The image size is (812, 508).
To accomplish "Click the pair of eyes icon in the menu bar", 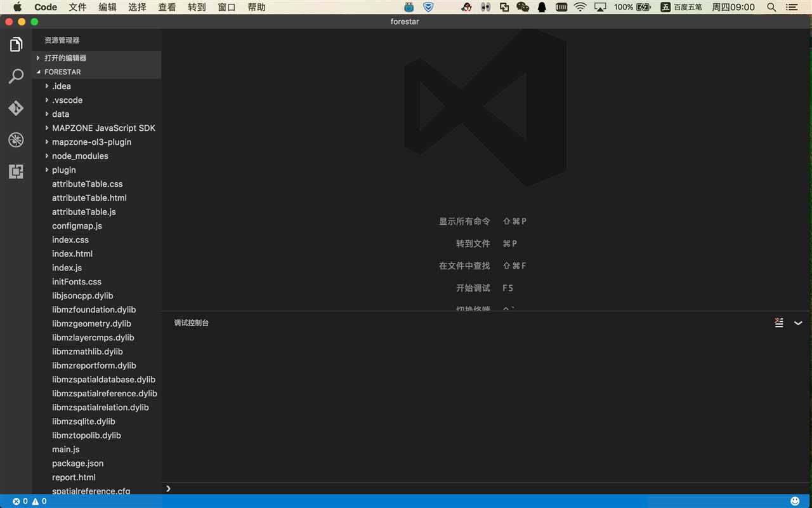I will click(x=485, y=7).
